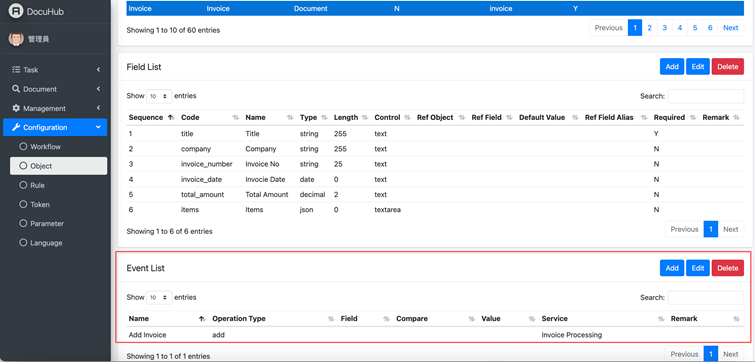Sort Event List by Service column

(603, 319)
